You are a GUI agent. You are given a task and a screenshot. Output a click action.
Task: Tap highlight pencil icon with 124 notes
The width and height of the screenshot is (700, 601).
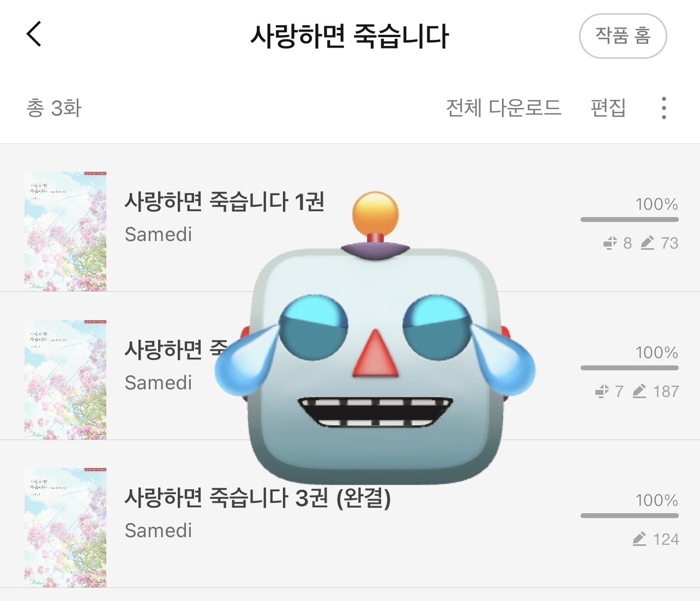[639, 539]
